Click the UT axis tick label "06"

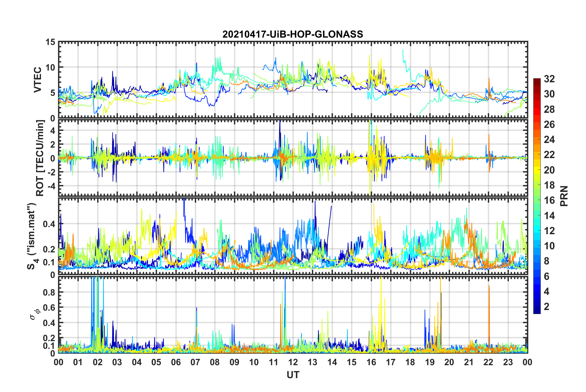[176, 362]
